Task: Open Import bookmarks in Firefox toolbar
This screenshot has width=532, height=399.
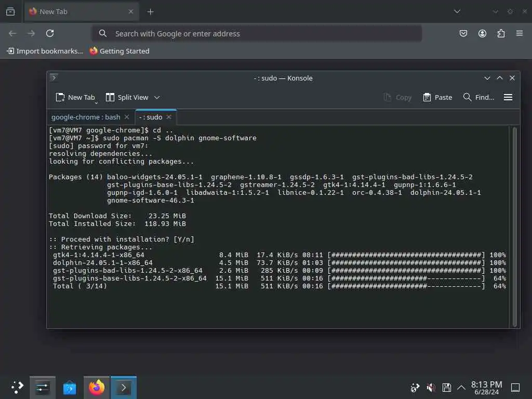Action: tap(45, 51)
